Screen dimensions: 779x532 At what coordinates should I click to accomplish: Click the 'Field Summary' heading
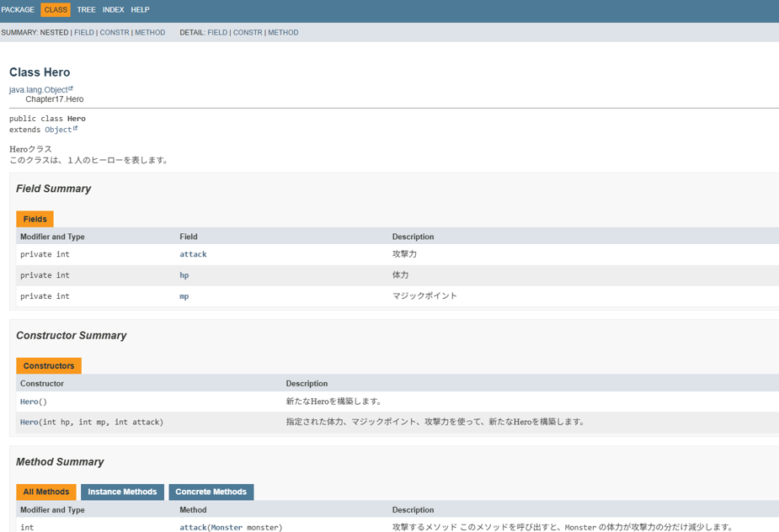tap(54, 189)
